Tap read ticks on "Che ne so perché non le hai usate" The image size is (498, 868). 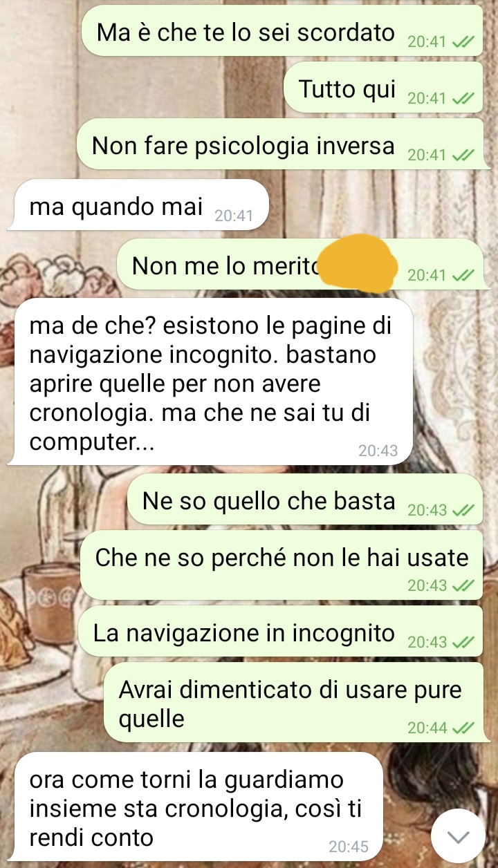[x=463, y=585]
